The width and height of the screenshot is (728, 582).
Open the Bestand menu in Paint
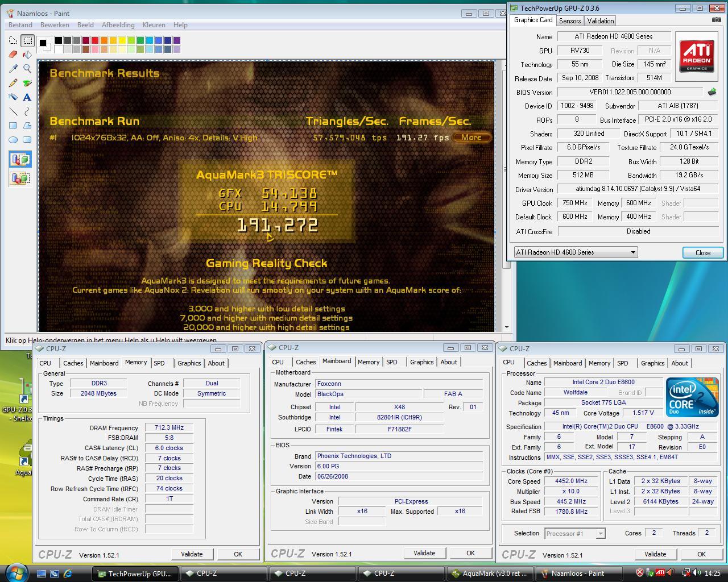(20, 25)
